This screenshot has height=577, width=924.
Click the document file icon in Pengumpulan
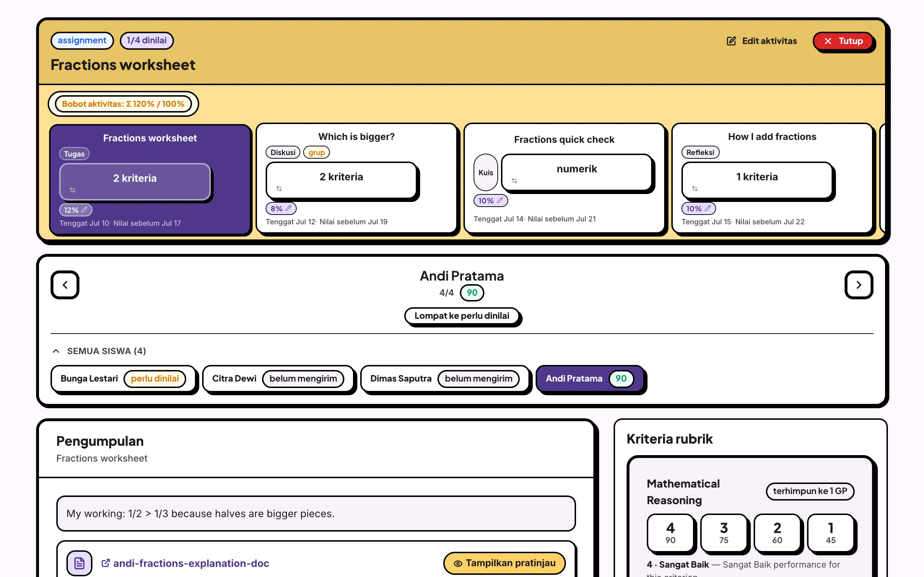[79, 563]
